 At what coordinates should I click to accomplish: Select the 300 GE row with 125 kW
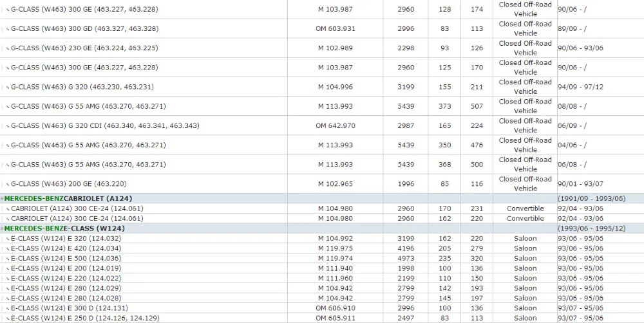(84, 68)
